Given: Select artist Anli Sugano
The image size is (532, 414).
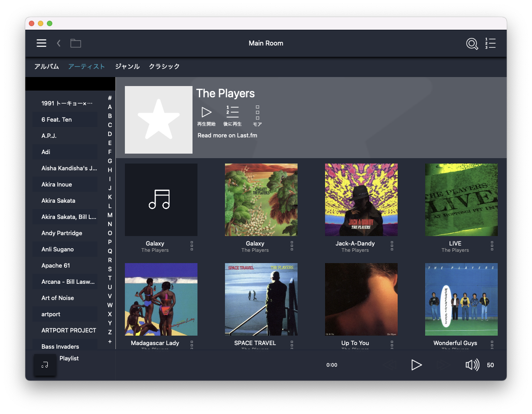Looking at the screenshot, I should (x=65, y=249).
